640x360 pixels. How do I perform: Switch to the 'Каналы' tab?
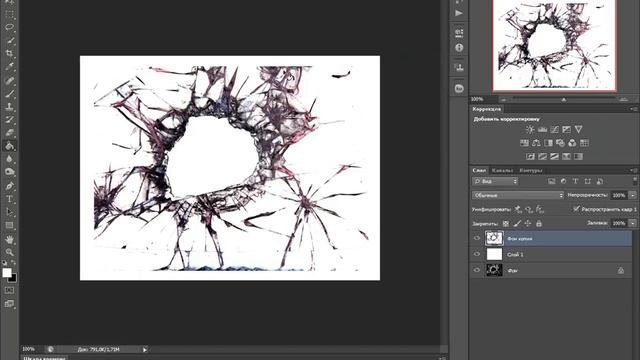(x=502, y=170)
